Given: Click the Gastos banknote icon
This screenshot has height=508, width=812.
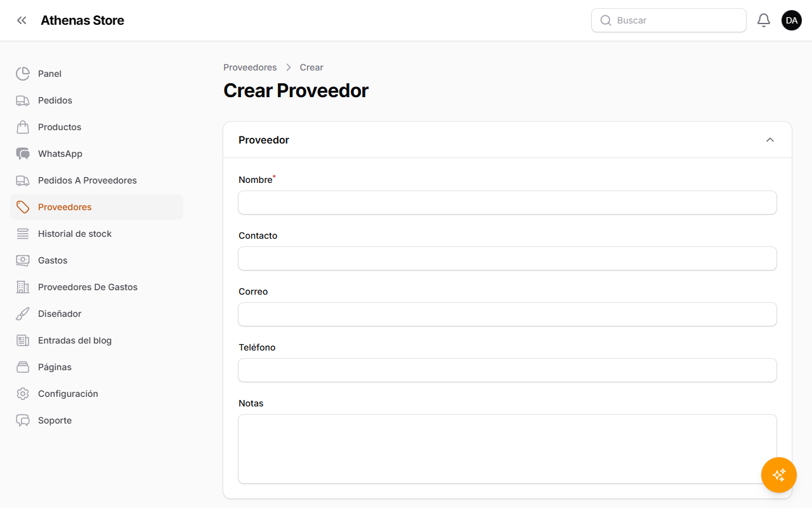Looking at the screenshot, I should pos(23,260).
